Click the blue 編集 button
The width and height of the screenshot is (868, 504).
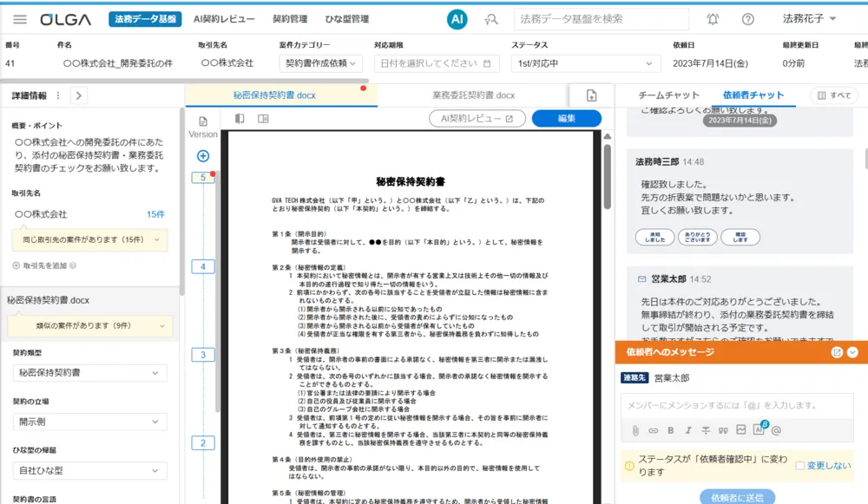pyautogui.click(x=566, y=119)
